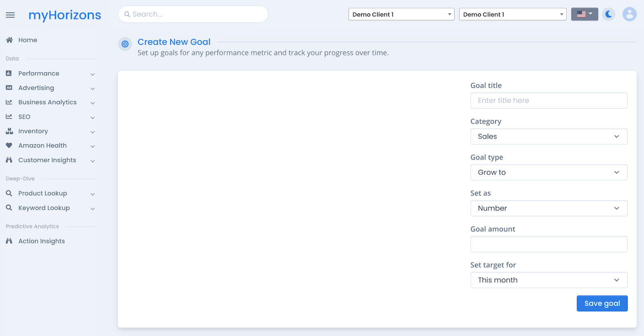This screenshot has height=336, width=644.
Task: Expand the Customer Insights chevron
Action: click(x=93, y=161)
